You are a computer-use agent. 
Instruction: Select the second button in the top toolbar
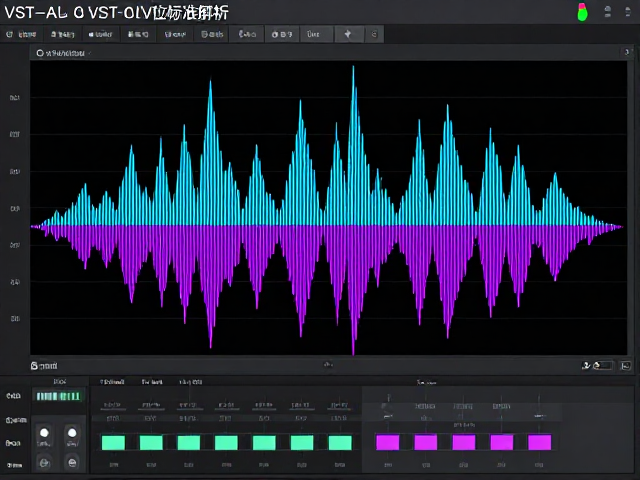tap(62, 34)
